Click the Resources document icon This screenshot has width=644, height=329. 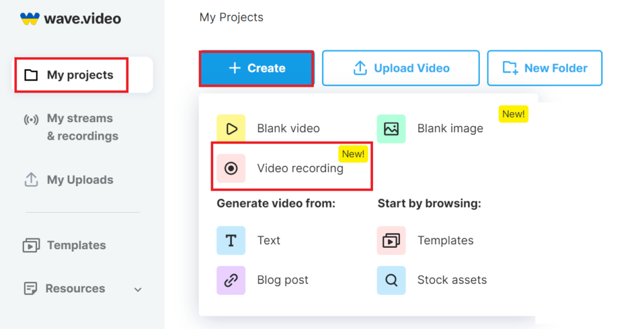pos(30,288)
